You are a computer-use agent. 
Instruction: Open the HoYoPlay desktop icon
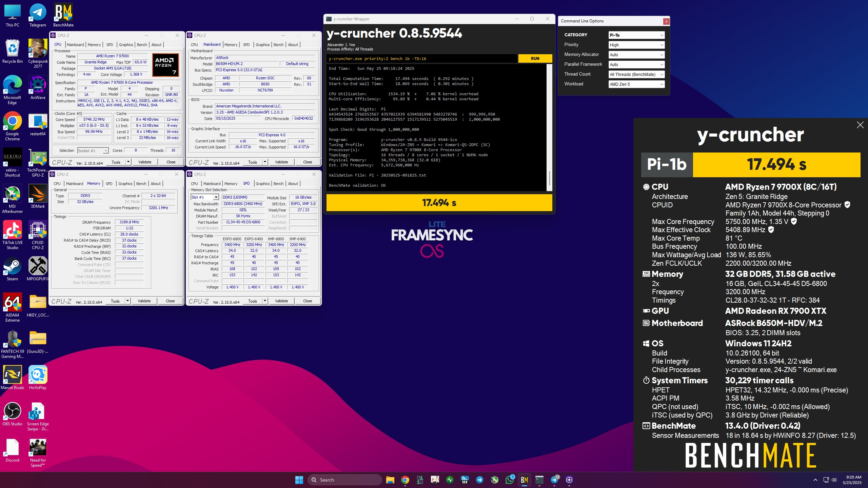click(x=38, y=378)
